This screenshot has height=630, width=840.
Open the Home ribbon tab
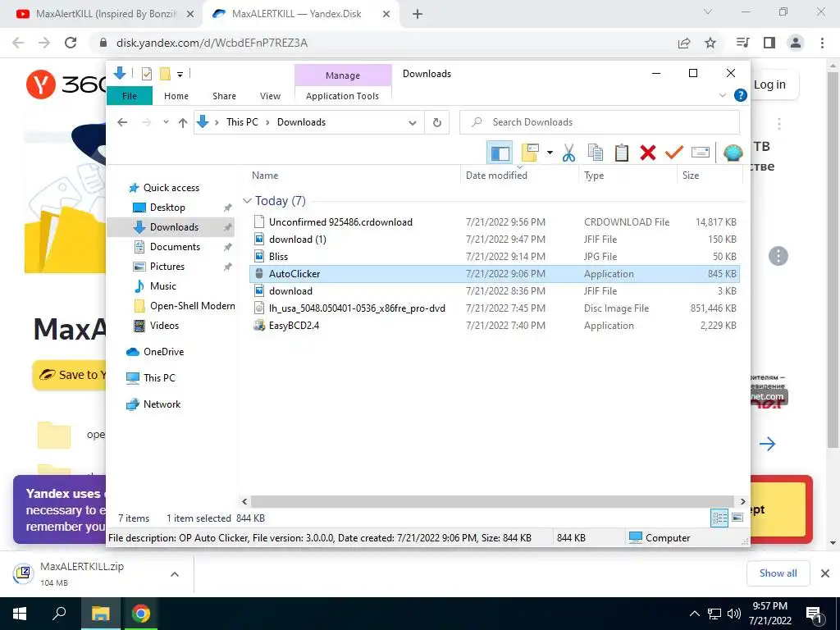coord(176,96)
